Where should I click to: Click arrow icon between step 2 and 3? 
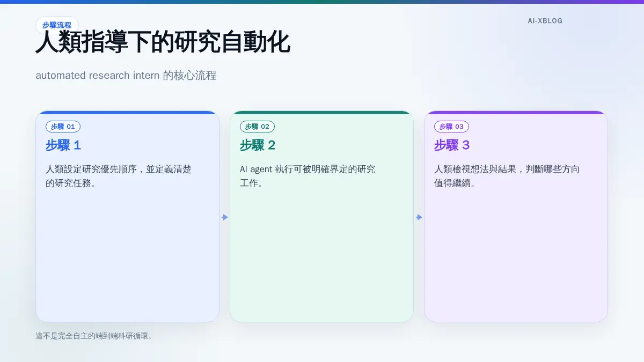pyautogui.click(x=419, y=217)
